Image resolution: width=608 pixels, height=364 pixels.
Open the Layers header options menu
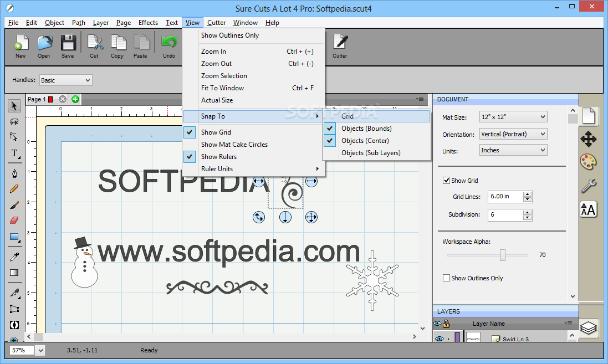pyautogui.click(x=568, y=324)
